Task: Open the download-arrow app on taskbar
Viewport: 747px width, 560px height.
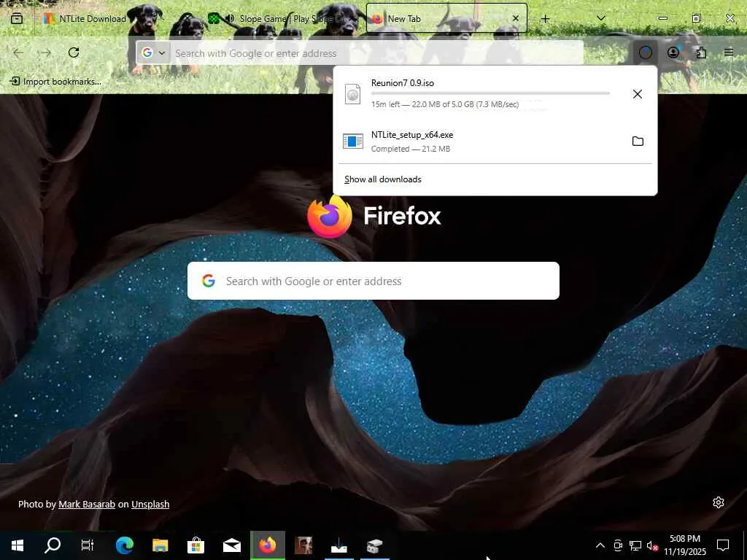Action: (339, 545)
